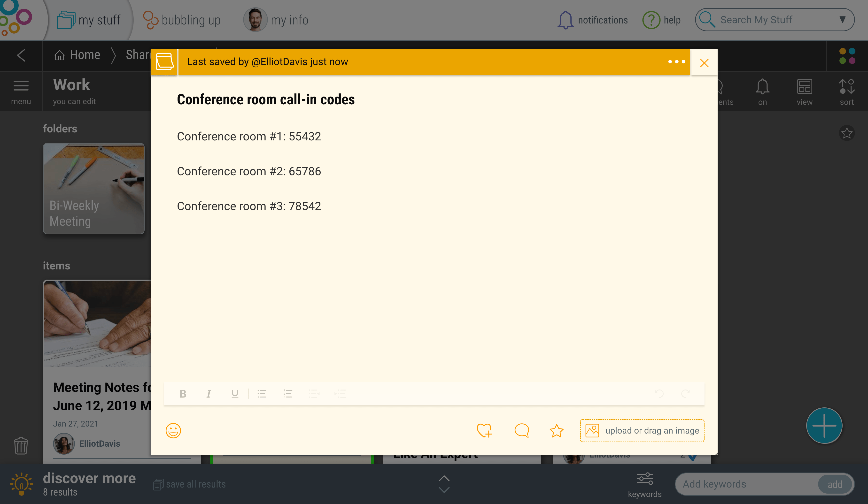The height and width of the screenshot is (504, 868).
Task: Go back with the left arrow
Action: point(21,55)
